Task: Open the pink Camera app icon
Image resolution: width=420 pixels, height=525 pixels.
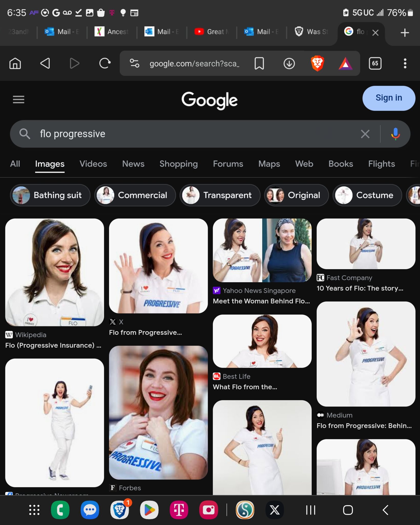Action: coord(209,510)
